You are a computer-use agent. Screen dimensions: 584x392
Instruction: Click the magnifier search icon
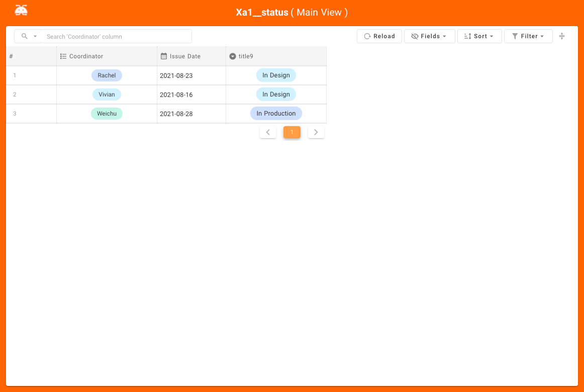[x=25, y=36]
